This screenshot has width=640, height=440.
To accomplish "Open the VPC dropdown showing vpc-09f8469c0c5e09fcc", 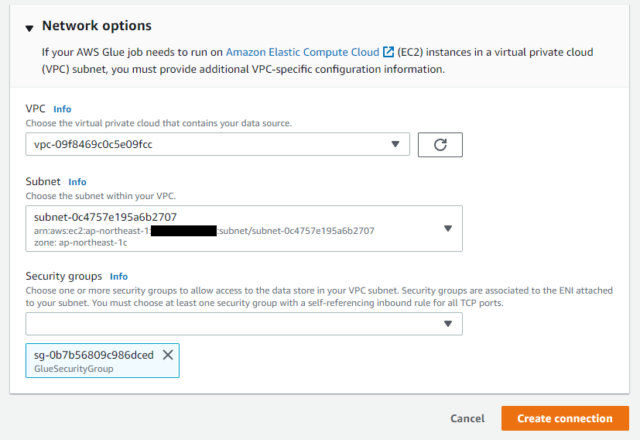I will pos(218,144).
